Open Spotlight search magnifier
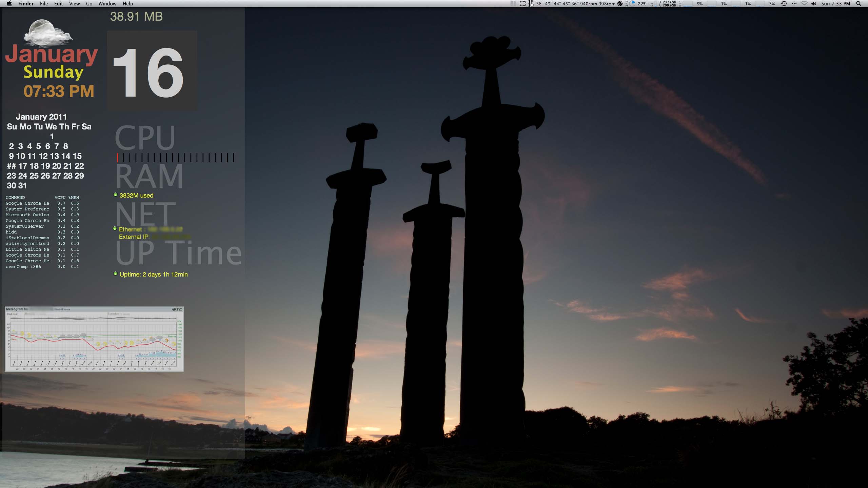Screen dimensions: 868x488 pos(859,4)
